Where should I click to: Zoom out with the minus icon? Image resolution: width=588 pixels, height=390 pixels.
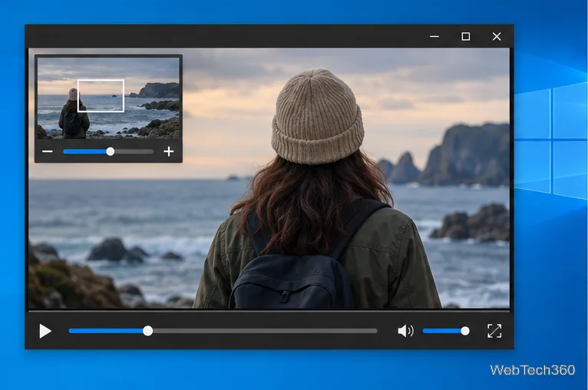pyautogui.click(x=48, y=151)
